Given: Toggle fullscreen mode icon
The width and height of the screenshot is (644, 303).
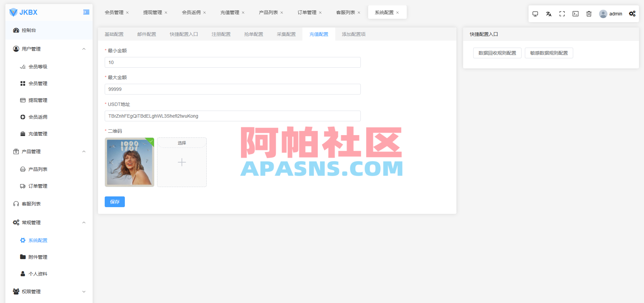Looking at the screenshot, I should [x=562, y=14].
